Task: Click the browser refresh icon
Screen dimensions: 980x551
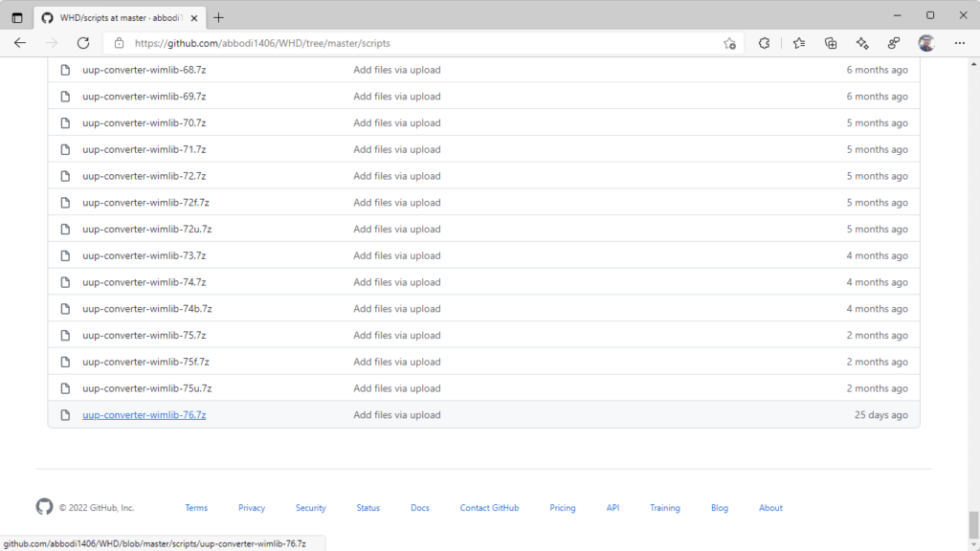Action: pos(83,43)
